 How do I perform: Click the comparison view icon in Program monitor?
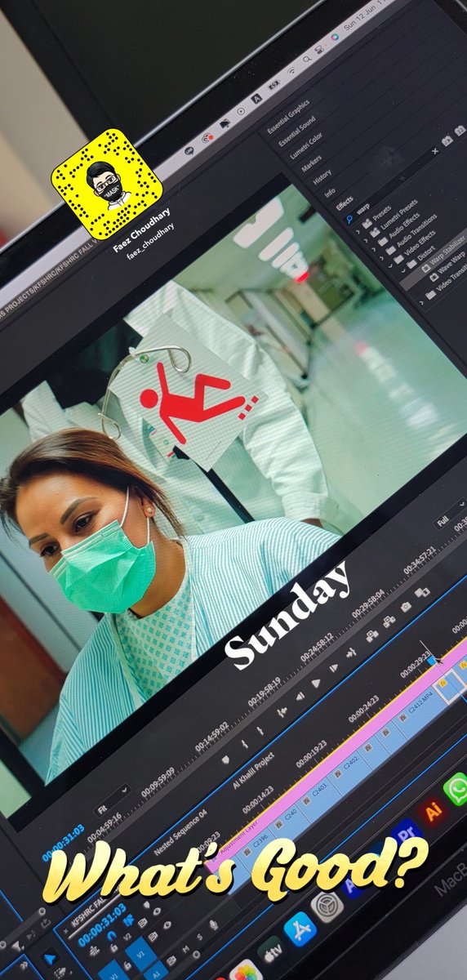pos(422,594)
